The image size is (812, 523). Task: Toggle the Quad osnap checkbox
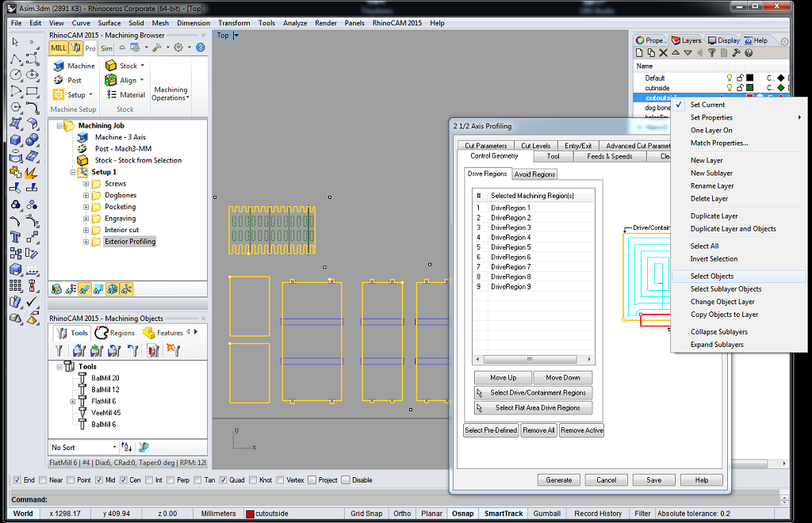223,480
